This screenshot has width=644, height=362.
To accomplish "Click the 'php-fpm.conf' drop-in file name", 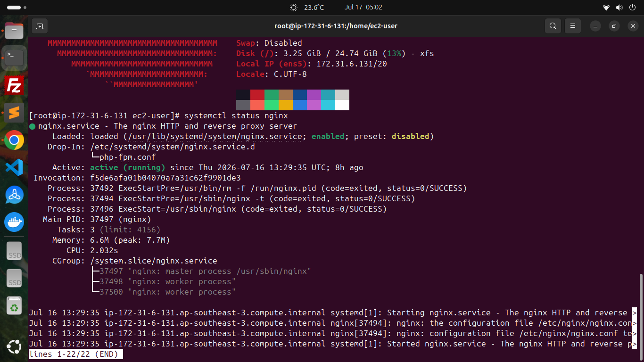I will tap(128, 157).
